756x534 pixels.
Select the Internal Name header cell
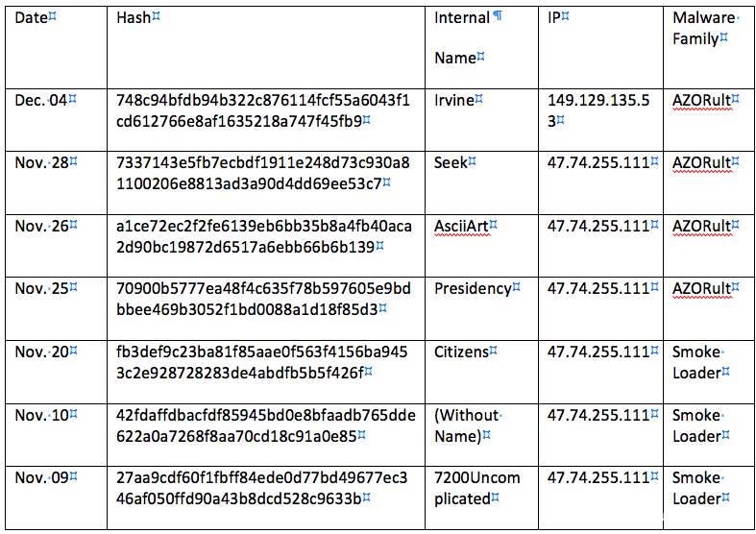click(x=460, y=37)
